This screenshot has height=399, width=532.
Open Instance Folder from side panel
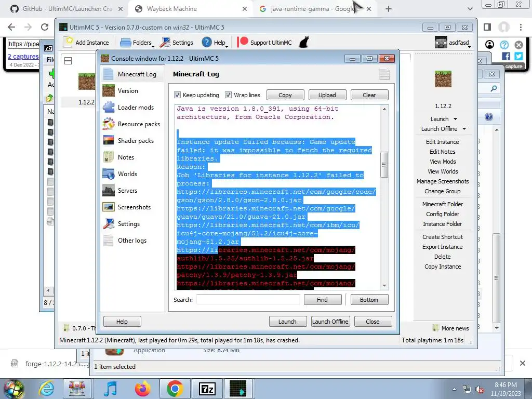443,223
